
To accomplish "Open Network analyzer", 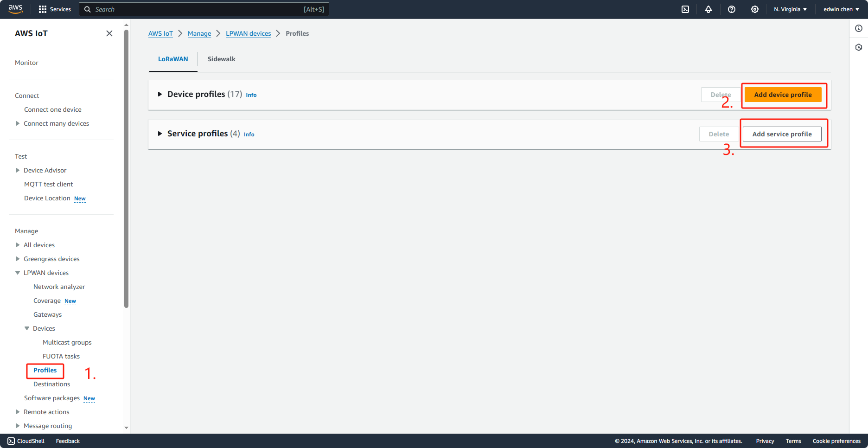I will click(59, 287).
